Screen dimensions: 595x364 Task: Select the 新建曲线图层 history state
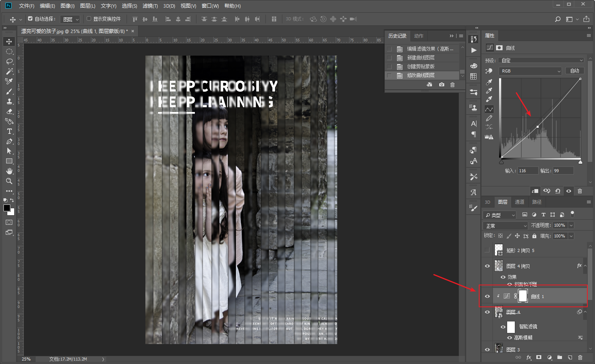coord(422,58)
